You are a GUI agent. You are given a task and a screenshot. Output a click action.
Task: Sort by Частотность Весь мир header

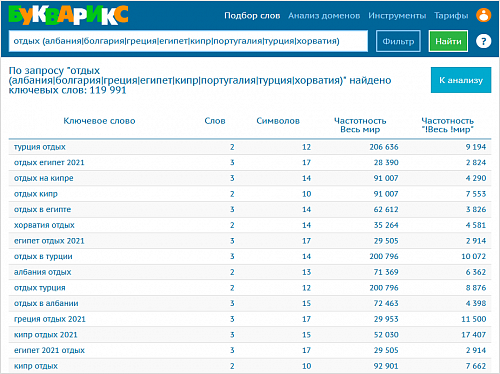pyautogui.click(x=360, y=125)
